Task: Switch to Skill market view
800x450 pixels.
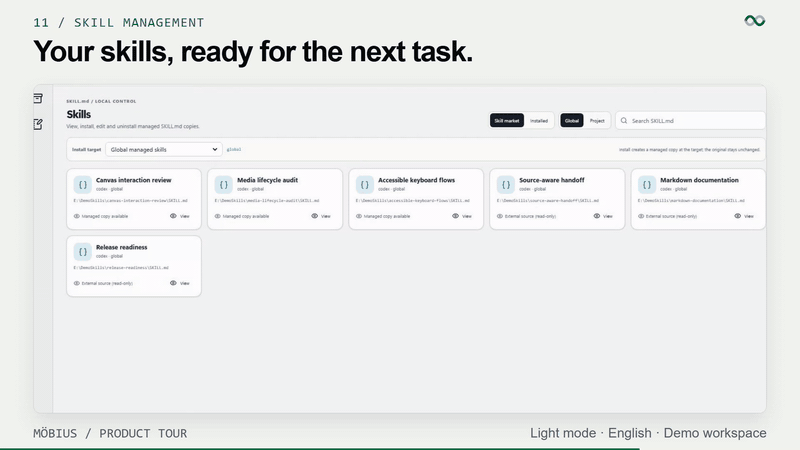Action: point(507,121)
